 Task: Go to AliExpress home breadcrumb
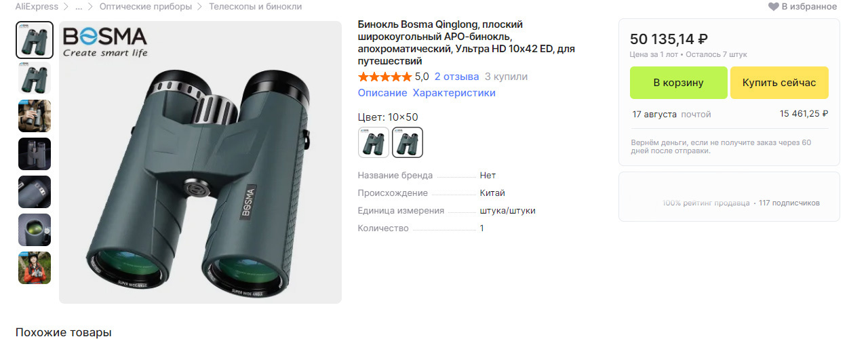click(x=37, y=7)
